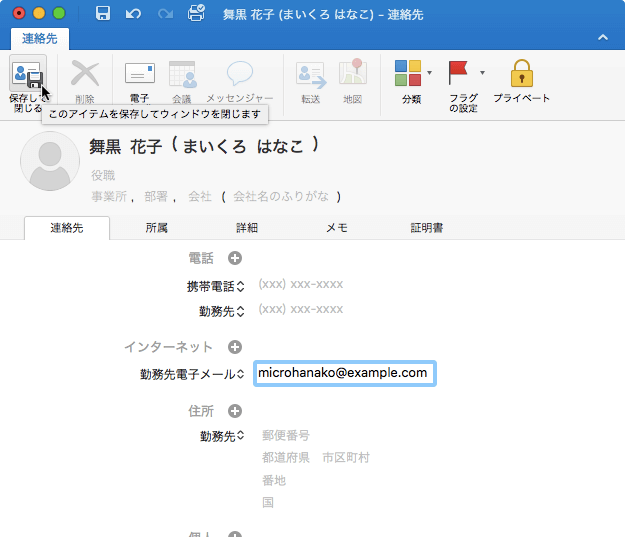Click the 部署 department field
The image size is (625, 537).
click(x=156, y=196)
